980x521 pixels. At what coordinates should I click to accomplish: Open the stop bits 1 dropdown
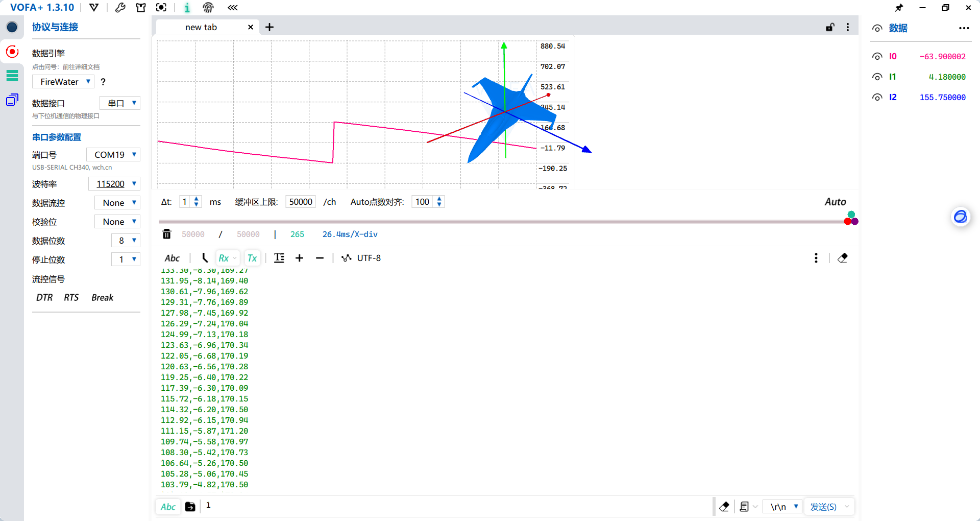pos(126,259)
